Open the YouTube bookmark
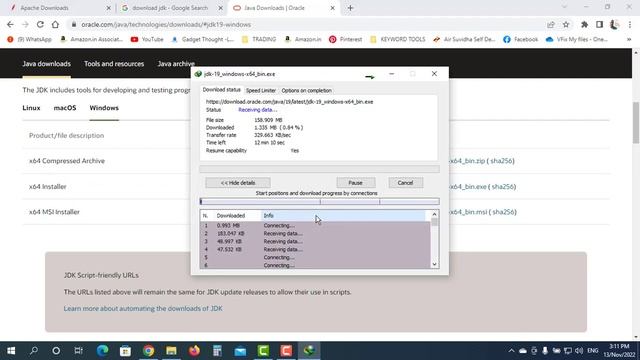This screenshot has width=640, height=360. point(147,39)
